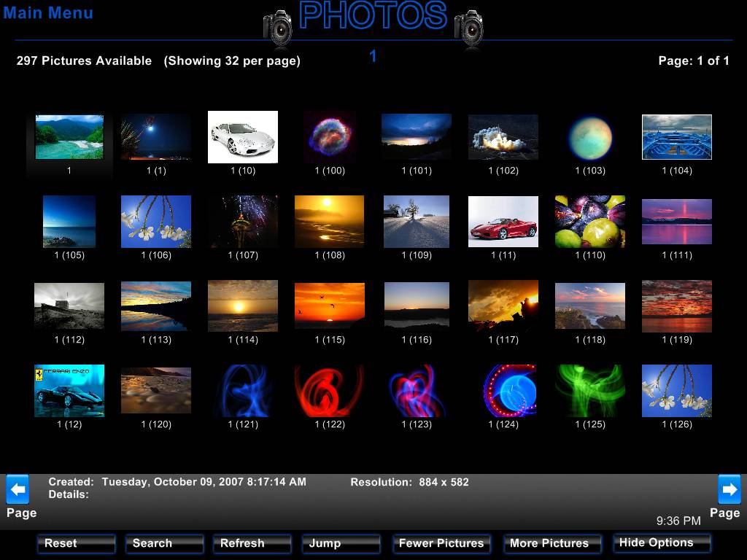Open orange sunset birds thumbnail 1 (115)
This screenshot has height=560, width=747.
[x=330, y=306]
